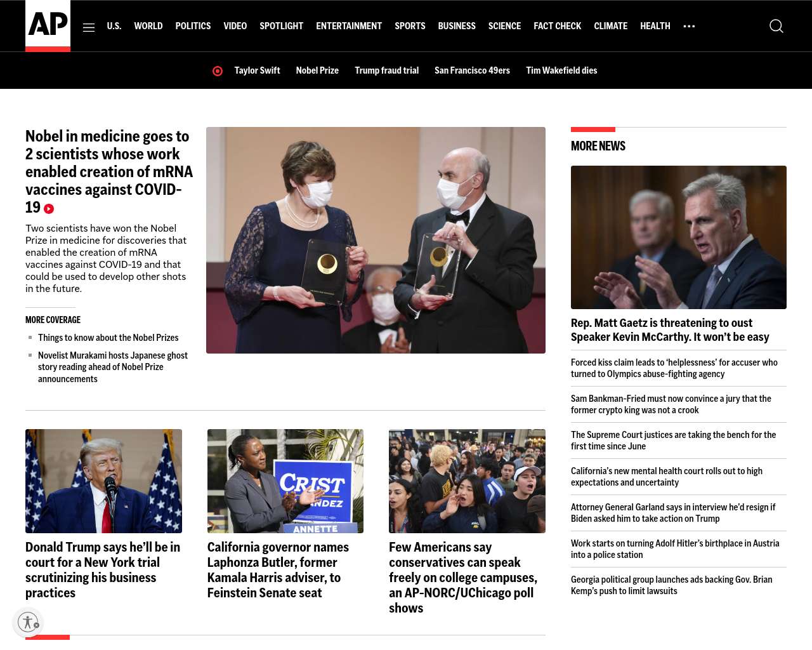
Task: Go to the U.S. section
Action: pos(114,26)
